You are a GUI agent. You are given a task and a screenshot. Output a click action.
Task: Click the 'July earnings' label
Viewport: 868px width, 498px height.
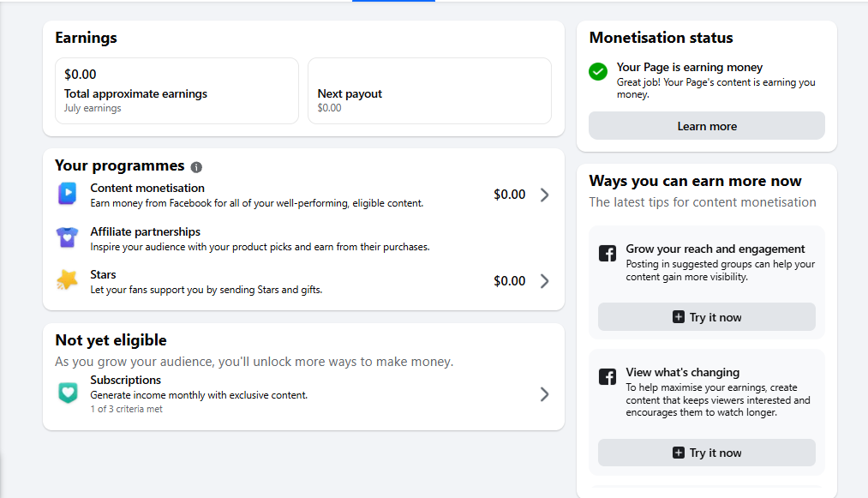pos(93,108)
